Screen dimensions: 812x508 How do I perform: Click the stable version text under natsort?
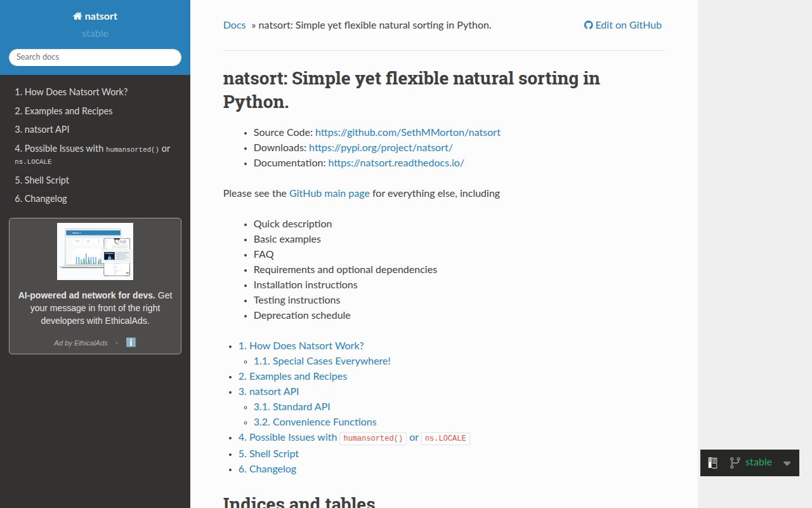pos(95,34)
